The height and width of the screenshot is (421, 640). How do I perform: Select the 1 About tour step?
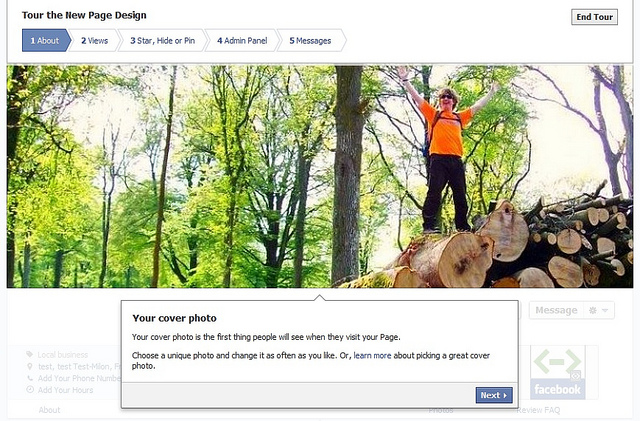(x=44, y=41)
